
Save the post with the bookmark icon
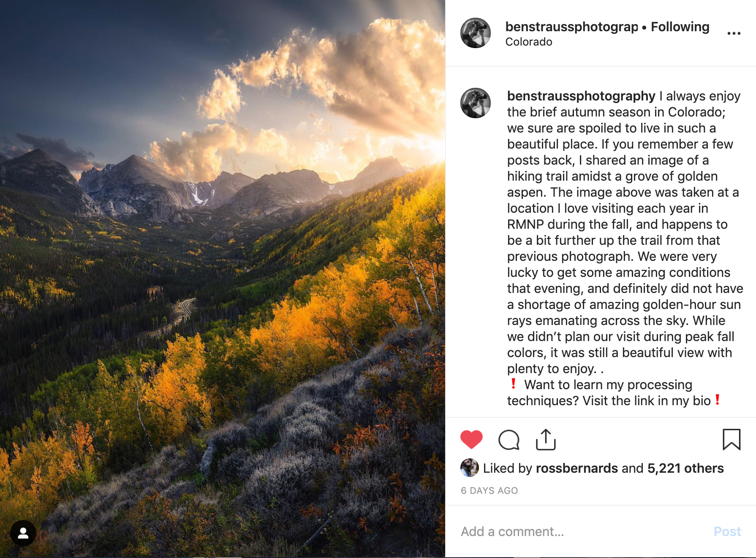click(x=733, y=439)
